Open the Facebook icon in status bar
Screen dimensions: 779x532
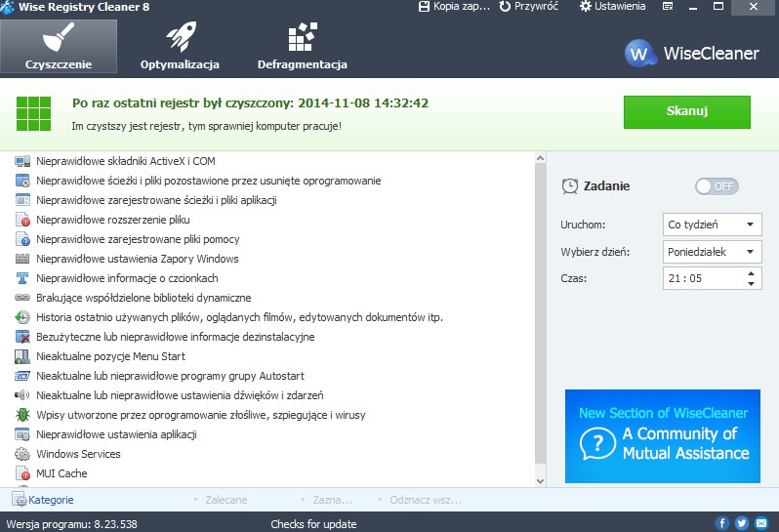coord(721,523)
